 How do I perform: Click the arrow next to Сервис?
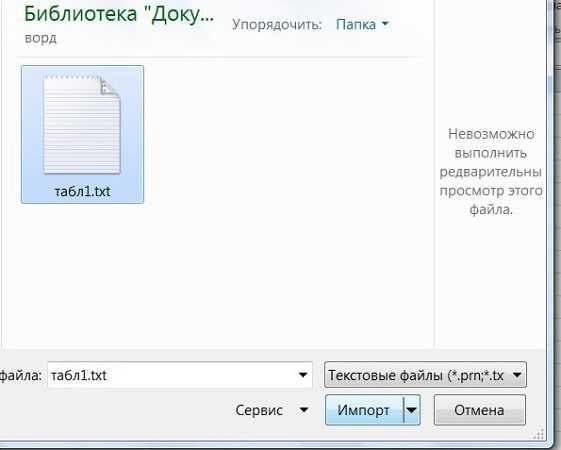point(304,410)
